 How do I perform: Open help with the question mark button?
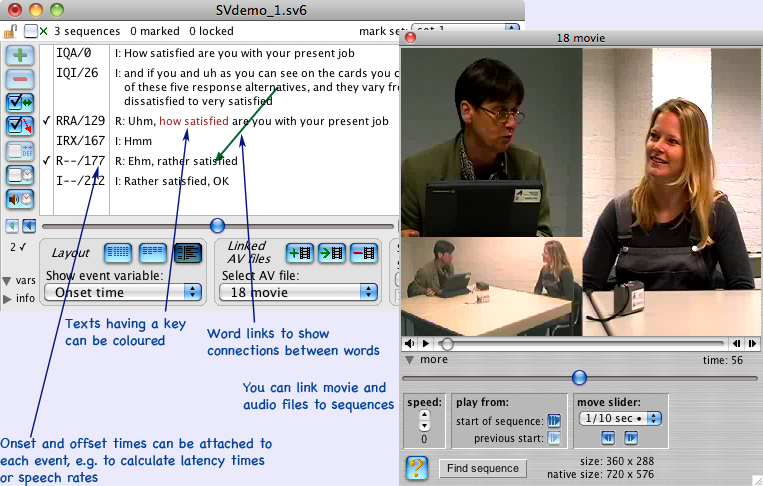pos(417,468)
